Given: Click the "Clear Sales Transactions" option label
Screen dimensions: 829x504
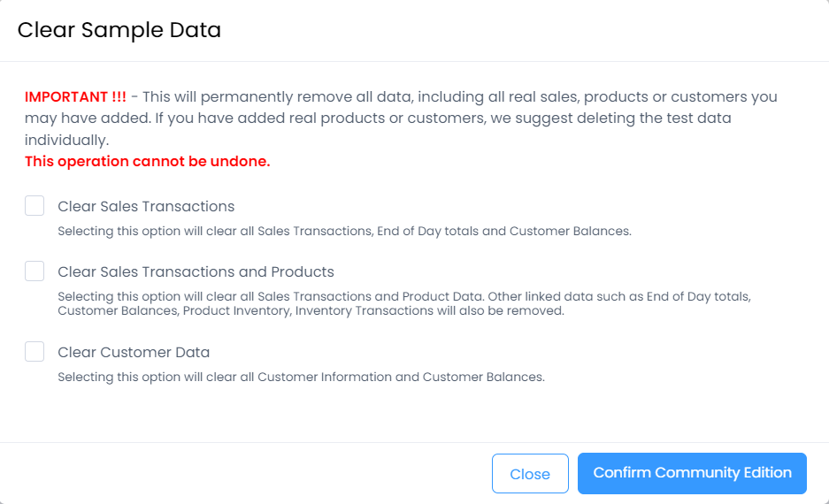Looking at the screenshot, I should coord(146,207).
